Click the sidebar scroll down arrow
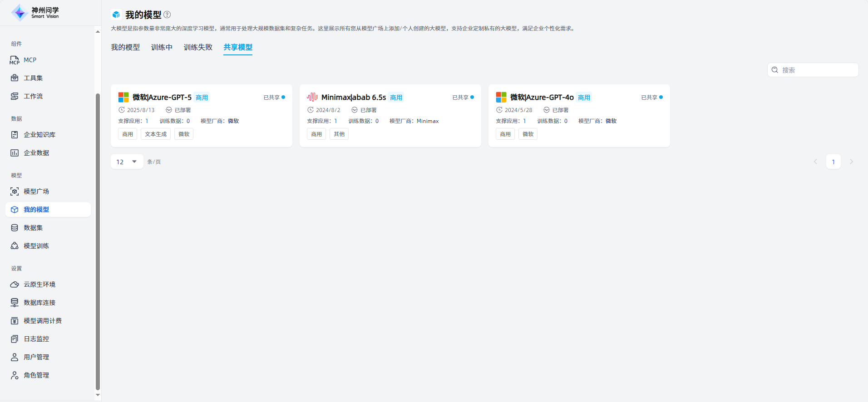868x402 pixels. click(98, 395)
